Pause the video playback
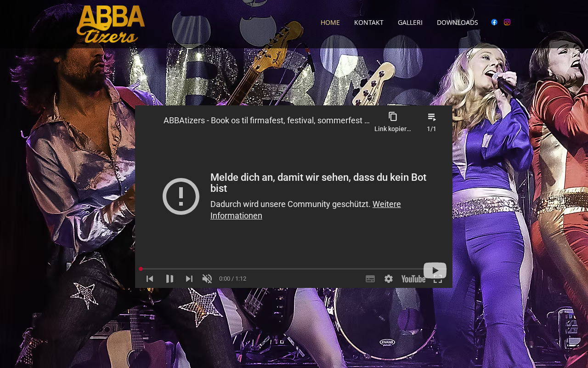The height and width of the screenshot is (368, 588). pos(170,279)
